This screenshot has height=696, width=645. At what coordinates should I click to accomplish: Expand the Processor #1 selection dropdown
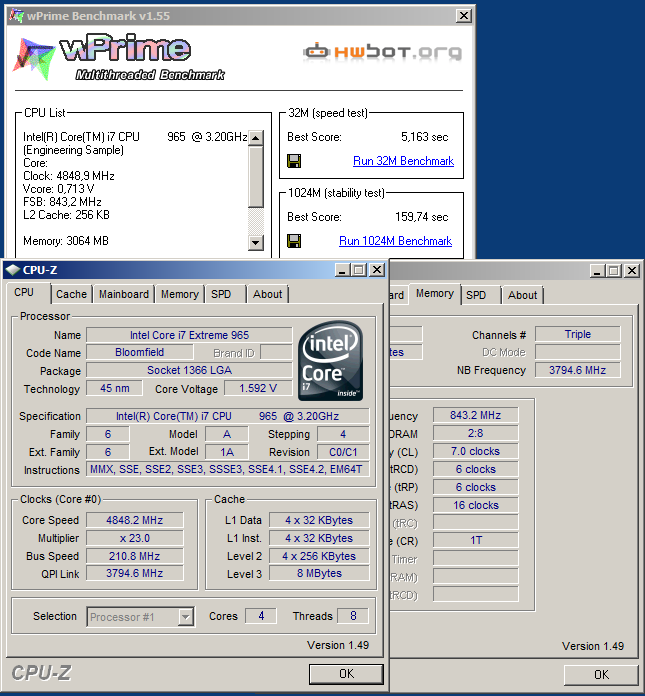coord(186,617)
